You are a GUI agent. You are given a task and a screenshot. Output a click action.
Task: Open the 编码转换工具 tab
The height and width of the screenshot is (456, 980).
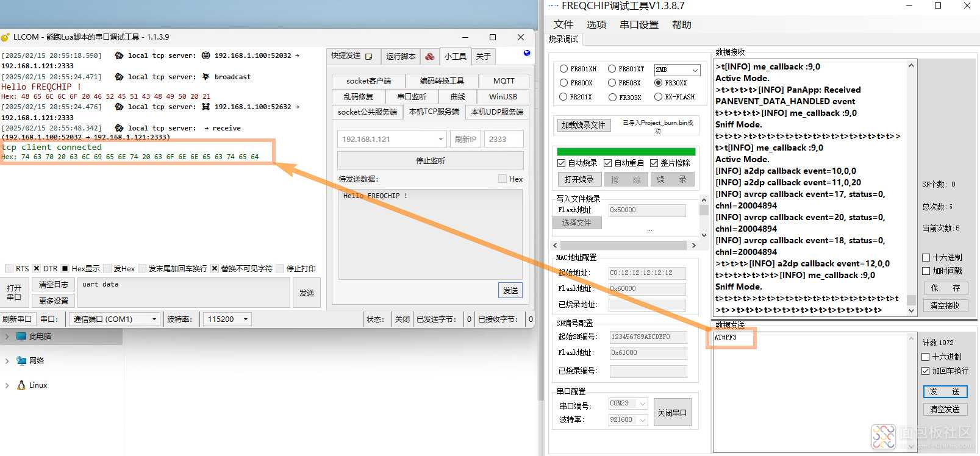pos(442,80)
